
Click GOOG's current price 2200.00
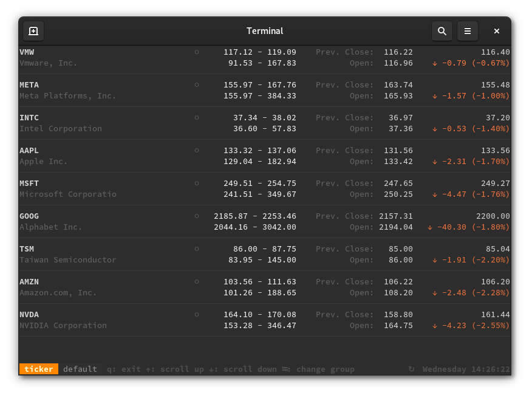[x=493, y=216]
